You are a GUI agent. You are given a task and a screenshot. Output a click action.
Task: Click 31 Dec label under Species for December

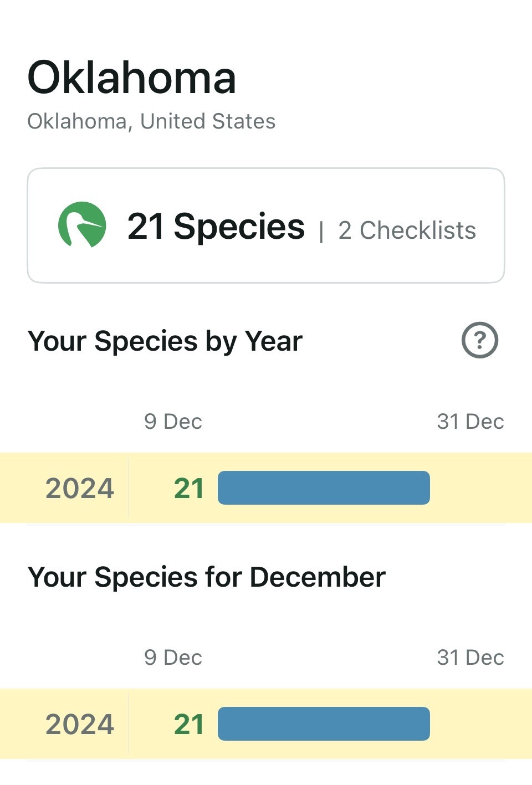(470, 658)
